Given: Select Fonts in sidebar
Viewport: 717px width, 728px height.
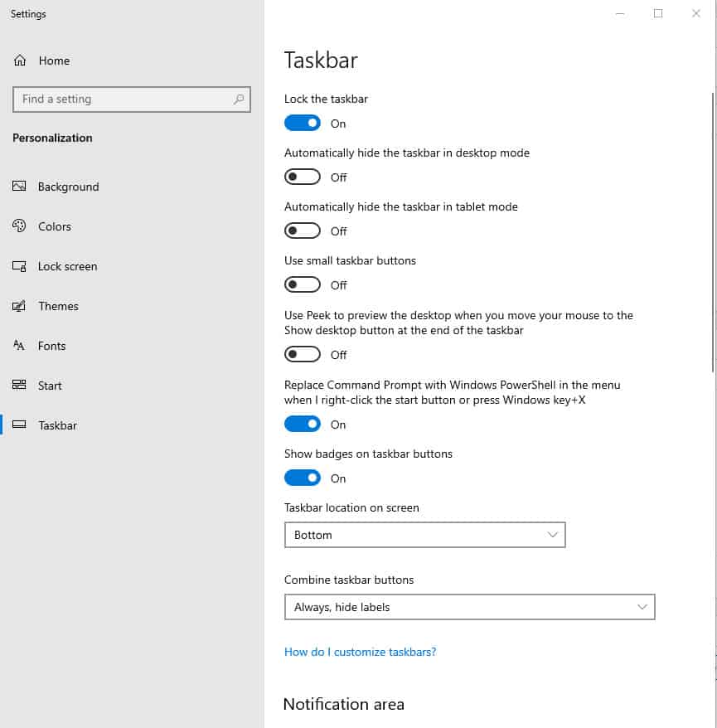Looking at the screenshot, I should (x=51, y=346).
